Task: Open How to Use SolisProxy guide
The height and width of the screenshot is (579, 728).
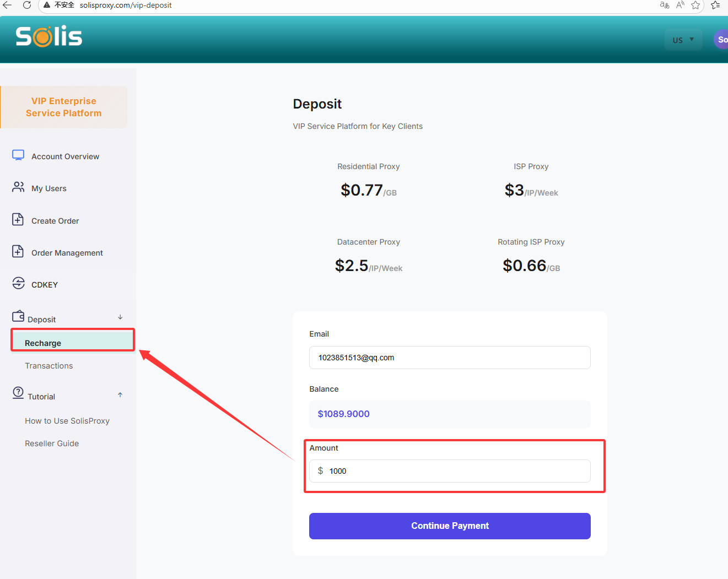Action: point(67,421)
